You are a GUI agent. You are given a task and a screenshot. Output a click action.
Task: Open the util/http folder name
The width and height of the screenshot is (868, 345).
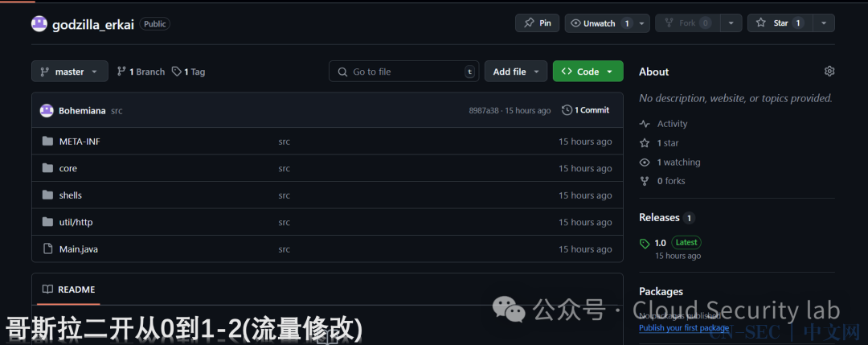[x=76, y=222]
